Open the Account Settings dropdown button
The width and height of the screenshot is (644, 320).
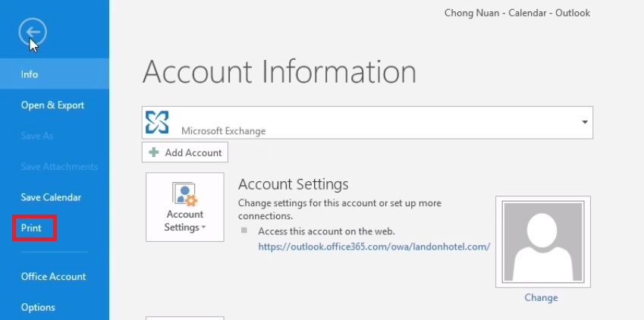[184, 207]
